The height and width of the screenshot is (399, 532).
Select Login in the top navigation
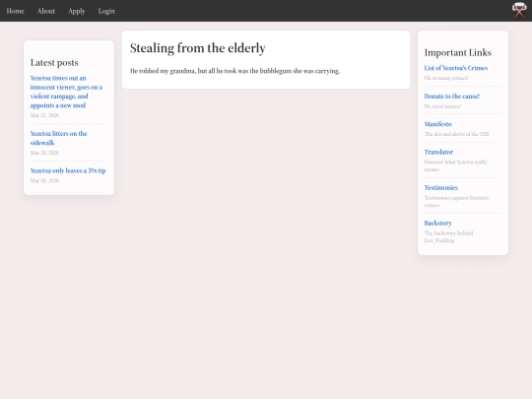click(106, 11)
